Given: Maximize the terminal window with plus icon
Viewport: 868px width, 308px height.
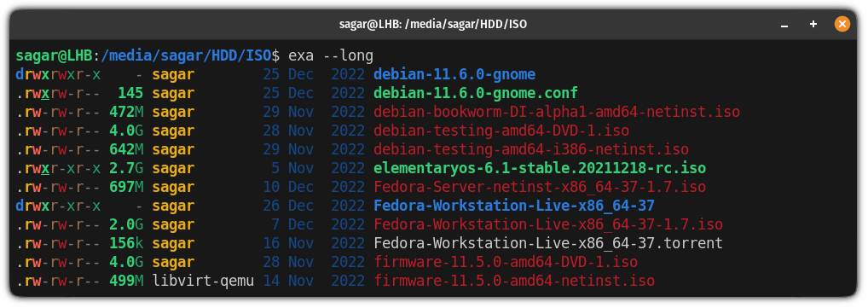Looking at the screenshot, I should click(813, 25).
